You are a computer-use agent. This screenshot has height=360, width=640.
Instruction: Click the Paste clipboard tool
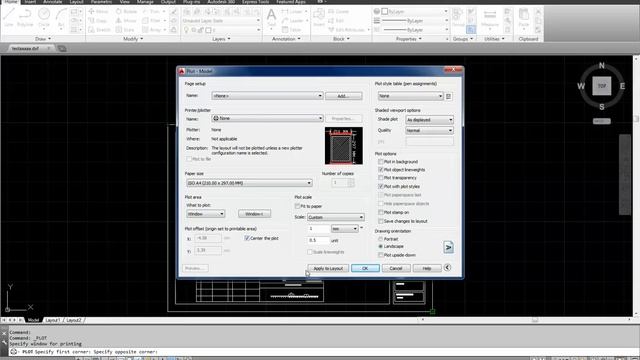coord(524,18)
